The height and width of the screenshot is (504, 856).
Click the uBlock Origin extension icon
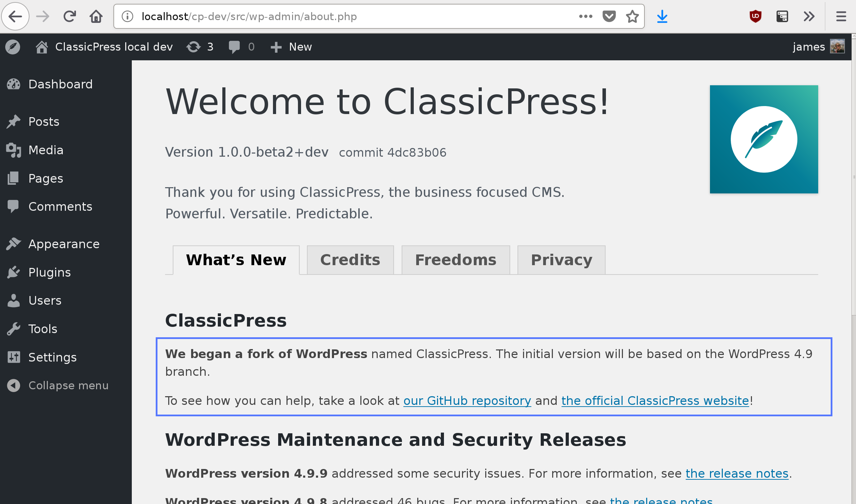tap(755, 16)
